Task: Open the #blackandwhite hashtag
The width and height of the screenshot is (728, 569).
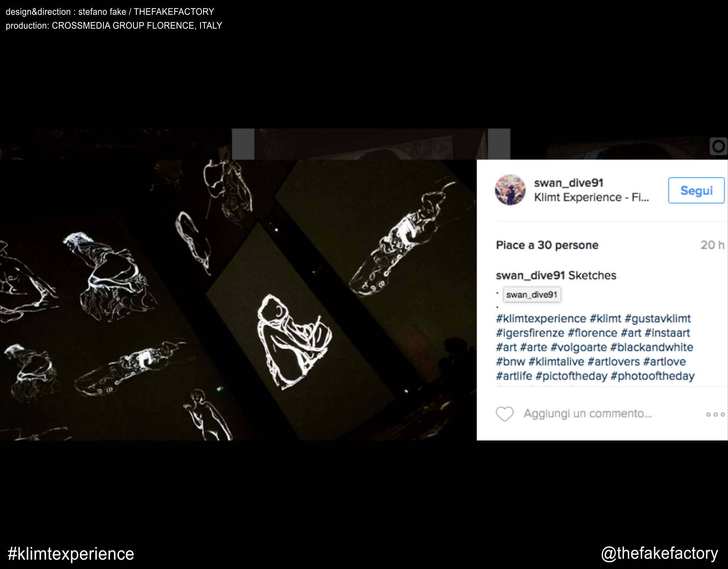Action: point(652,347)
